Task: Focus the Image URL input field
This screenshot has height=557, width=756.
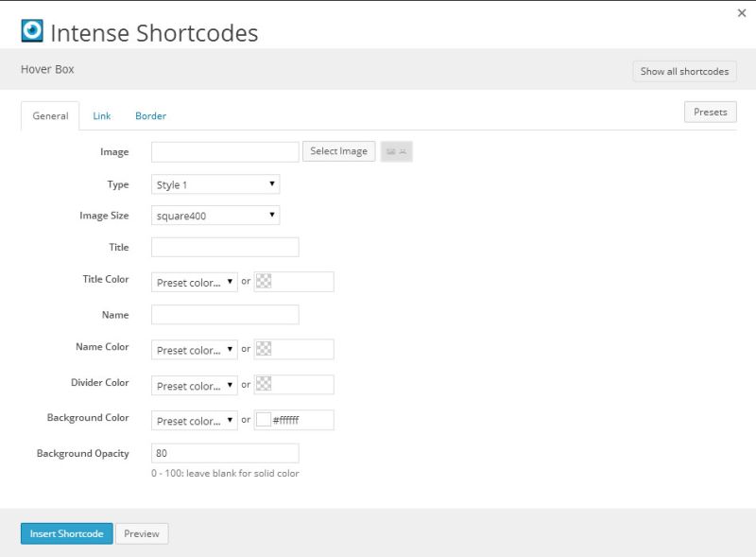Action: click(x=225, y=151)
